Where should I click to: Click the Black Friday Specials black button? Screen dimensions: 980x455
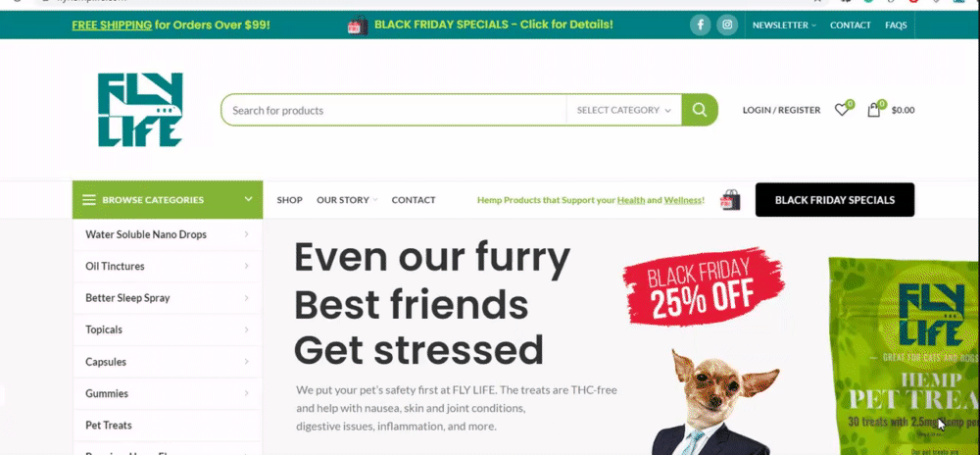(834, 200)
